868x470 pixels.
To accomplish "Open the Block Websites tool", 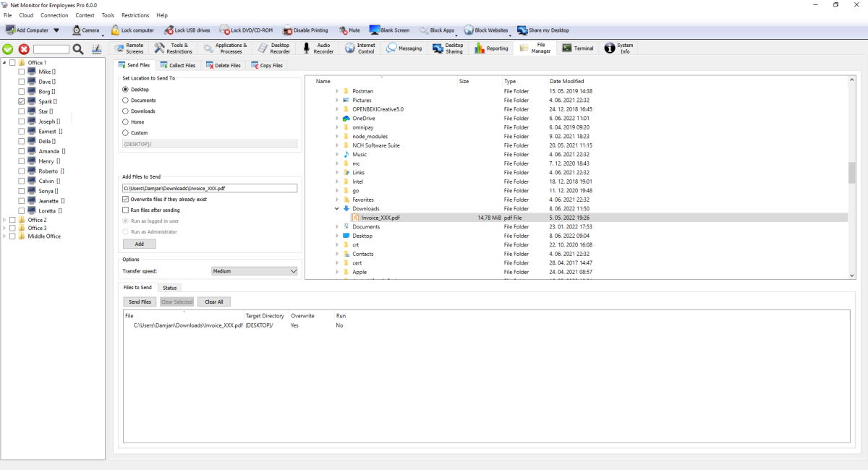I will [x=487, y=30].
